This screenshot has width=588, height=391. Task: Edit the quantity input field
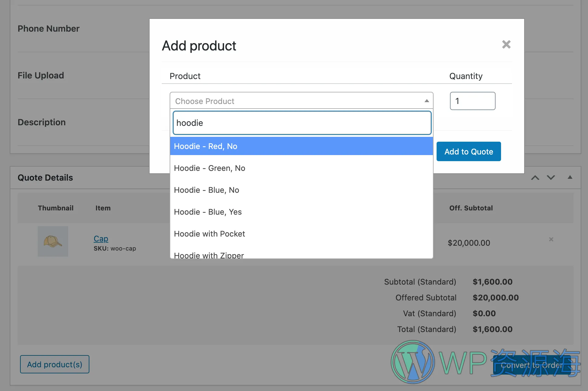coord(472,101)
